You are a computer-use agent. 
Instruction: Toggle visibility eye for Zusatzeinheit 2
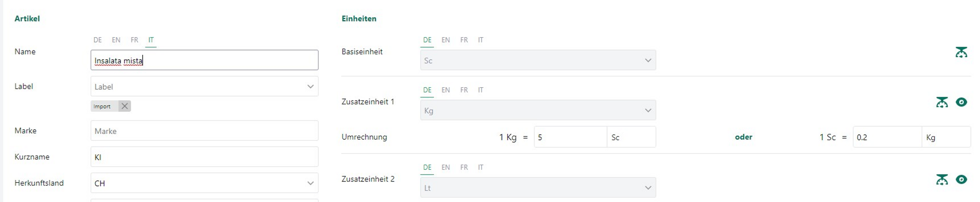click(x=961, y=179)
